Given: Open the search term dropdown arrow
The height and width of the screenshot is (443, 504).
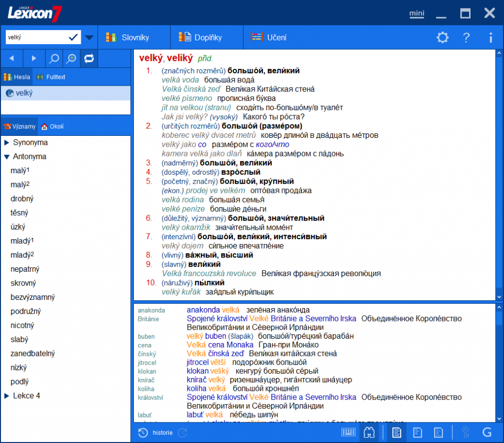Looking at the screenshot, I should [x=89, y=37].
